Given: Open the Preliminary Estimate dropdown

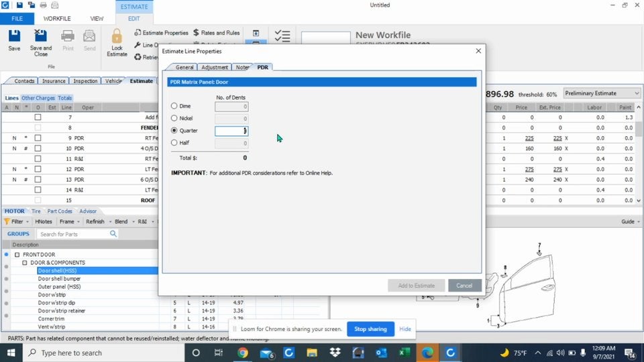Looking at the screenshot, I should coord(602,93).
